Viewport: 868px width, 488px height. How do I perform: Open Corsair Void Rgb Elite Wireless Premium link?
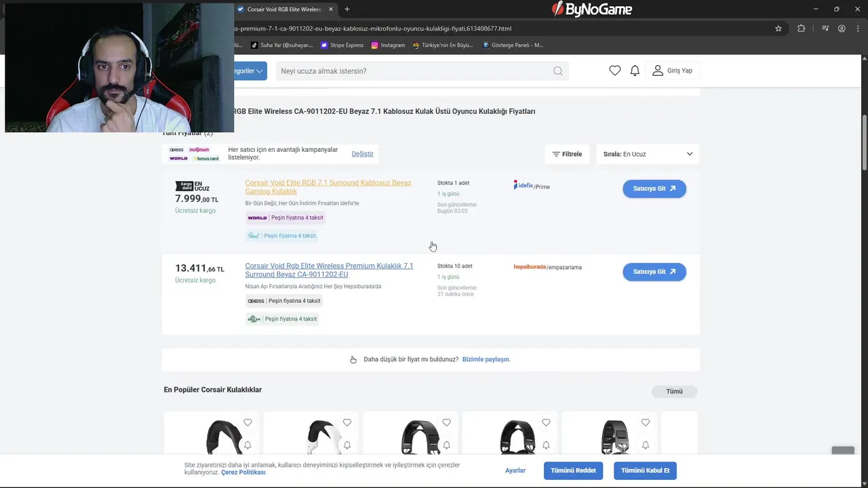tap(329, 270)
